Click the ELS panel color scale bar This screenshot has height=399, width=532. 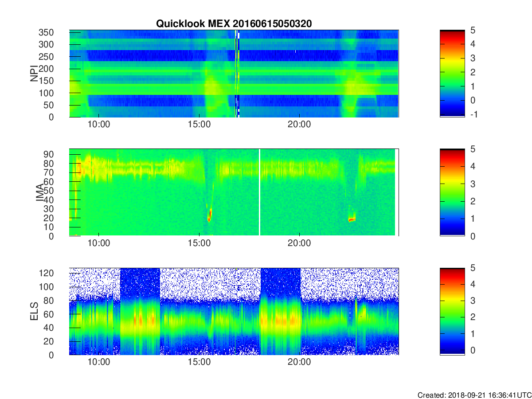click(x=452, y=311)
